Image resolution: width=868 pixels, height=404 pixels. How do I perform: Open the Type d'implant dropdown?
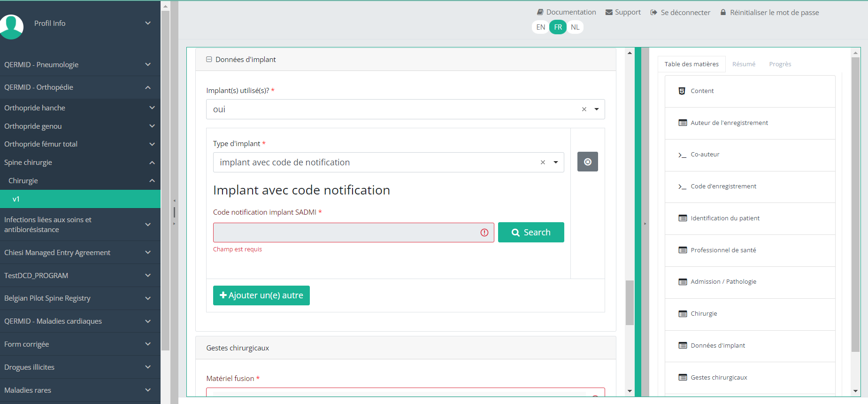(x=556, y=163)
